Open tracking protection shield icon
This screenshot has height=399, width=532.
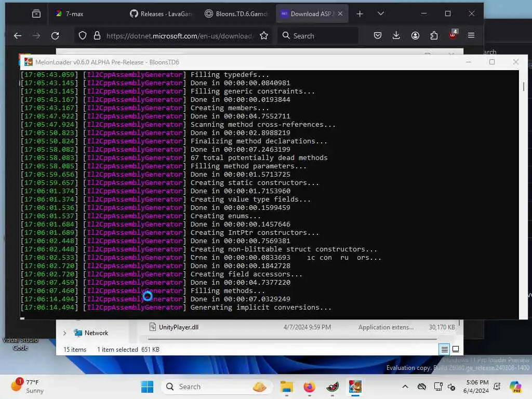(83, 36)
